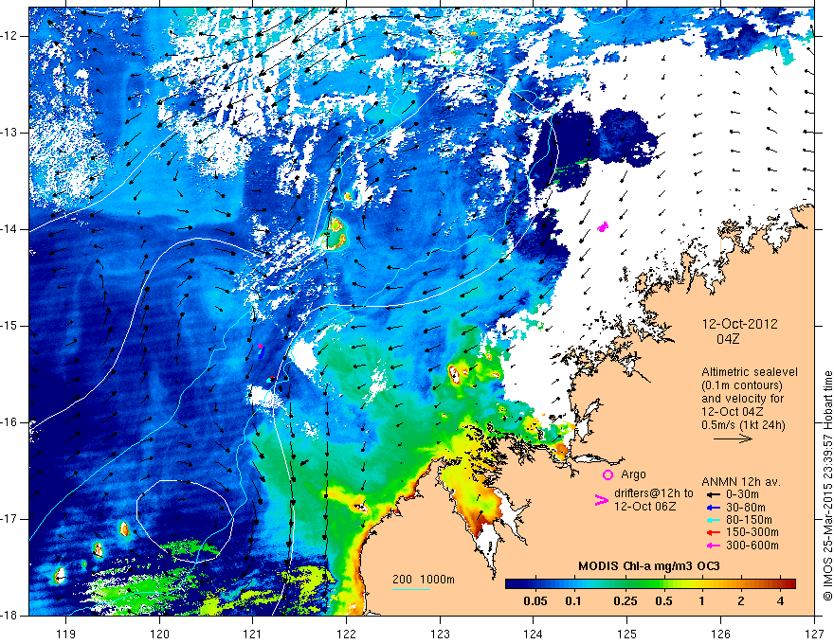Click the 'Altimetric sealevel' legend text

(750, 372)
